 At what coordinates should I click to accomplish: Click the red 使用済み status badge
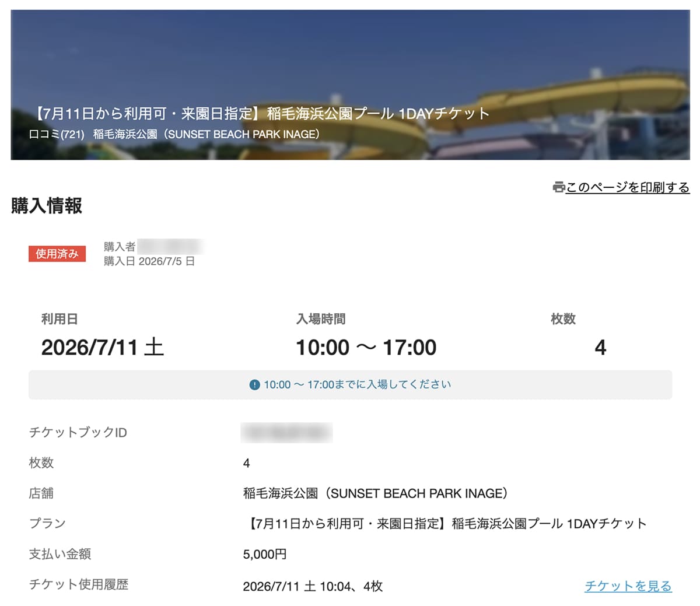[57, 254]
